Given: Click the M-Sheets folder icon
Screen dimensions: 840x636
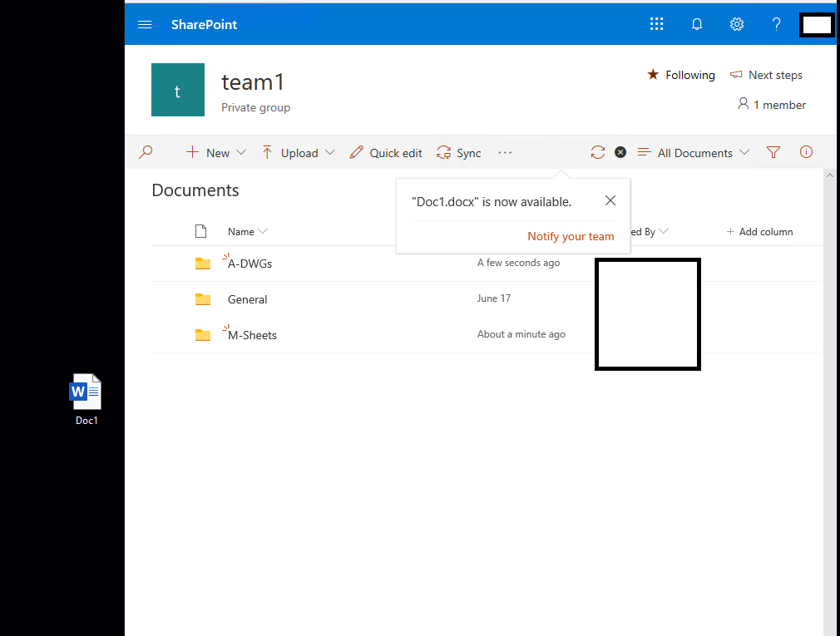Looking at the screenshot, I should tap(202, 335).
